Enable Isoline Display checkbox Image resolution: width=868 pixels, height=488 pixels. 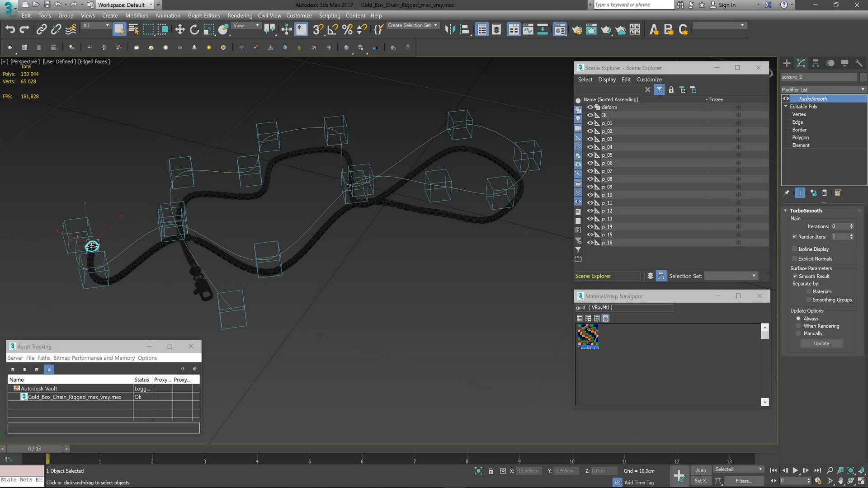pos(794,249)
